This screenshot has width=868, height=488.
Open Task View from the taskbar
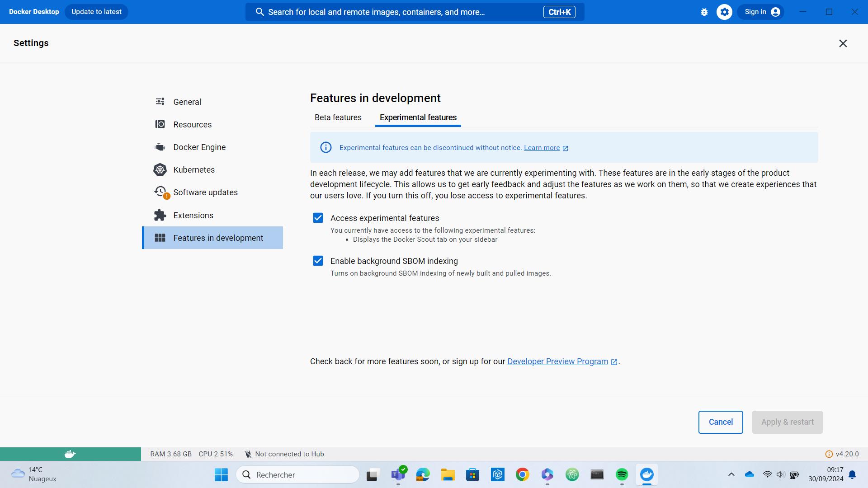pos(372,474)
